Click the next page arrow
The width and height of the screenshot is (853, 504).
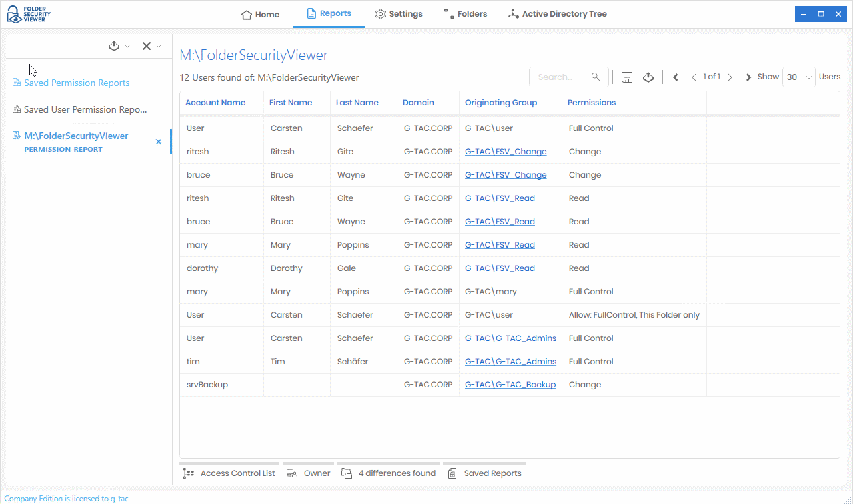(x=730, y=77)
